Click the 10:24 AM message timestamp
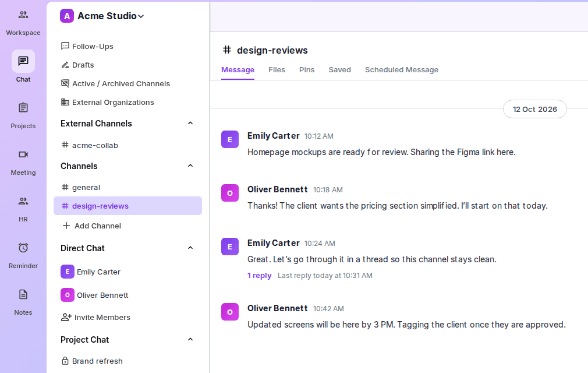Viewport: 588px width, 373px height. 320,244
